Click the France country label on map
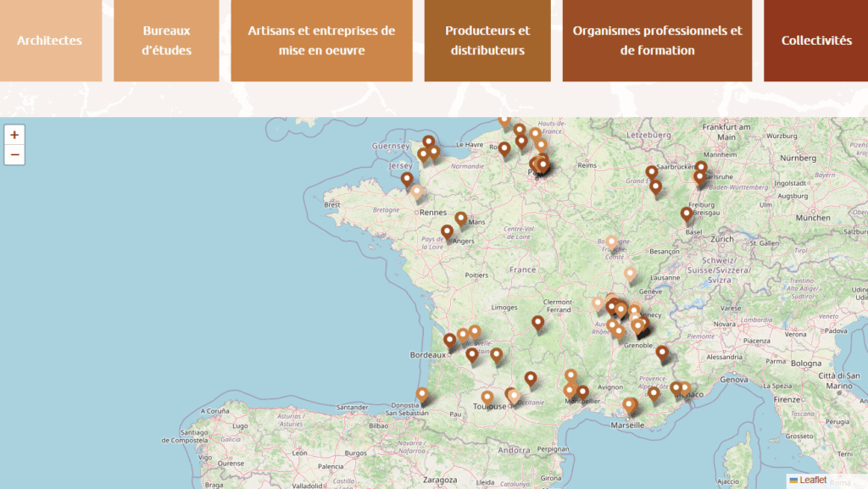Screen dimensions: 868x489 tap(522, 270)
